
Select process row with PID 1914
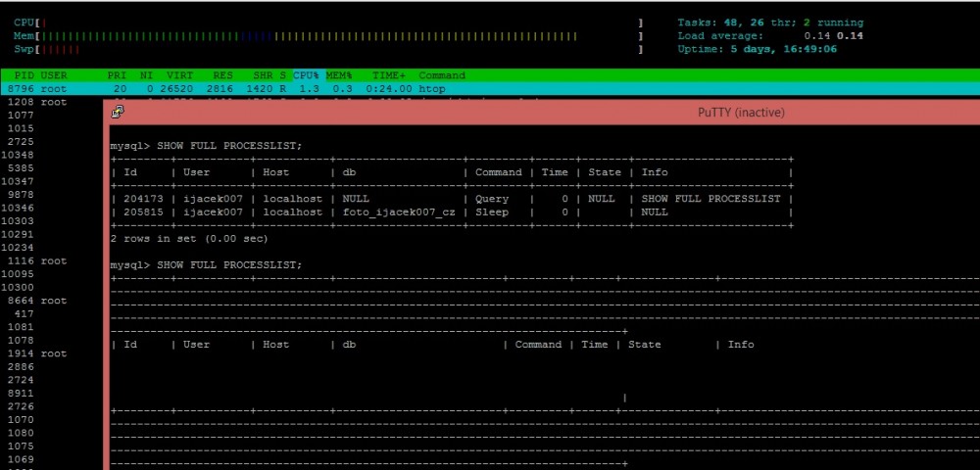[x=37, y=353]
